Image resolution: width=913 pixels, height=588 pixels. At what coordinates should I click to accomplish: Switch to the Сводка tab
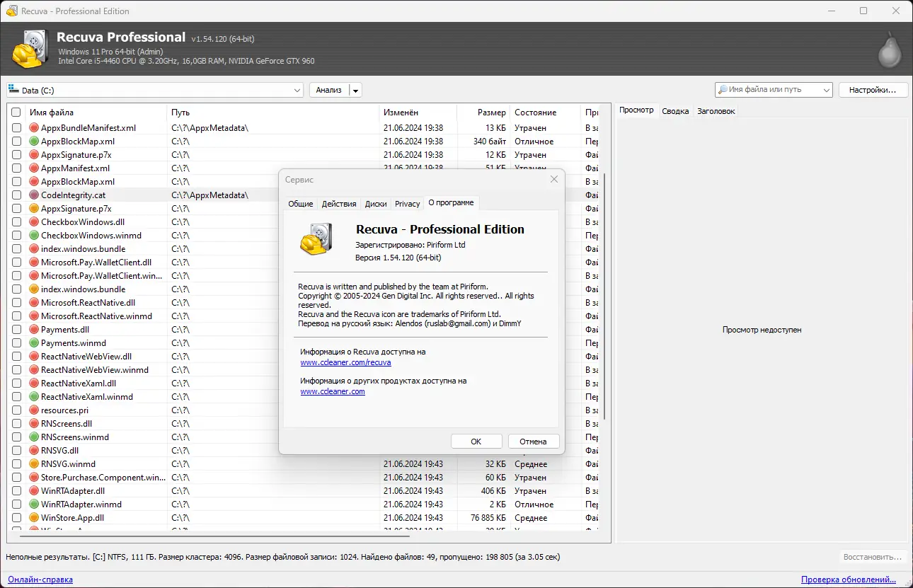point(675,110)
